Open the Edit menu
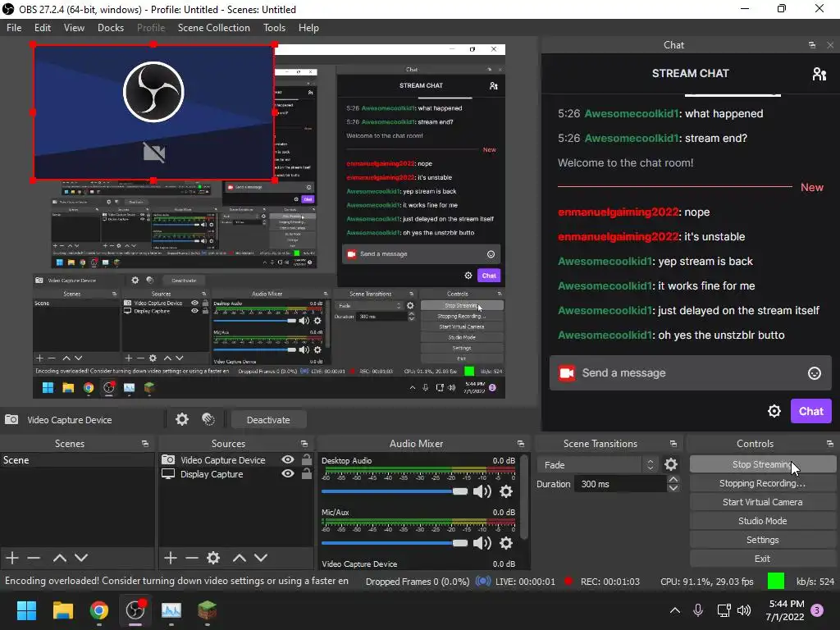This screenshot has height=630, width=840. coord(43,28)
